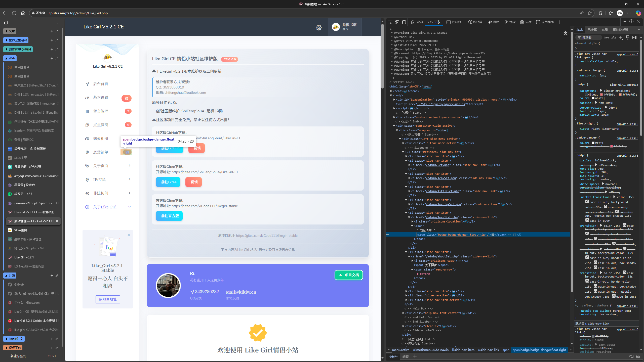Toggle device emulation icon in DevTools
Screen dimensions: 644x362
(397, 22)
